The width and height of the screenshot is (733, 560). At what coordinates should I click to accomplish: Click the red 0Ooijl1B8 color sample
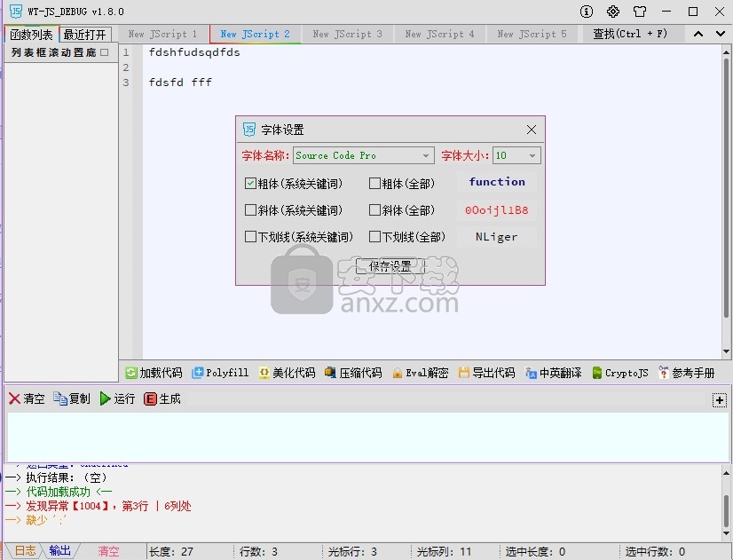[497, 209]
